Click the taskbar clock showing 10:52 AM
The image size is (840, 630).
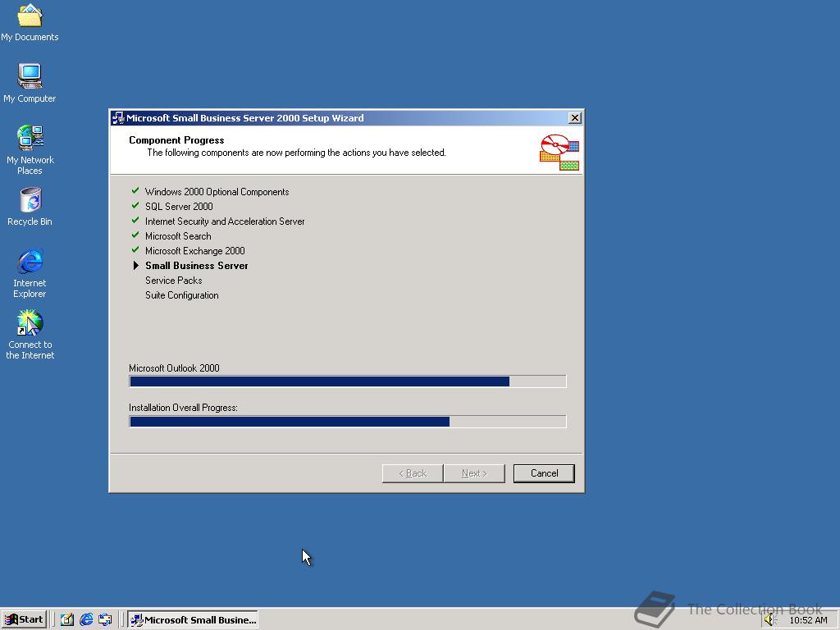pos(808,620)
